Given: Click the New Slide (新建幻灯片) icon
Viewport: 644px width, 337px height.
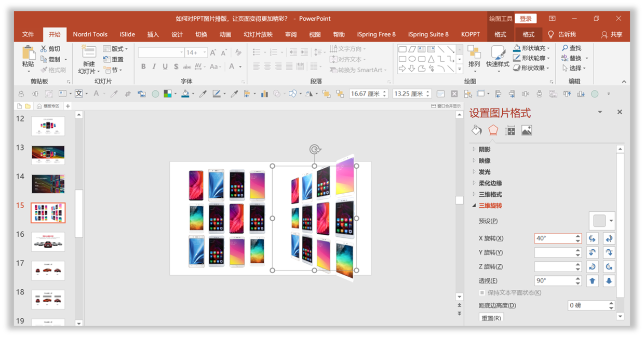Looking at the screenshot, I should (89, 52).
